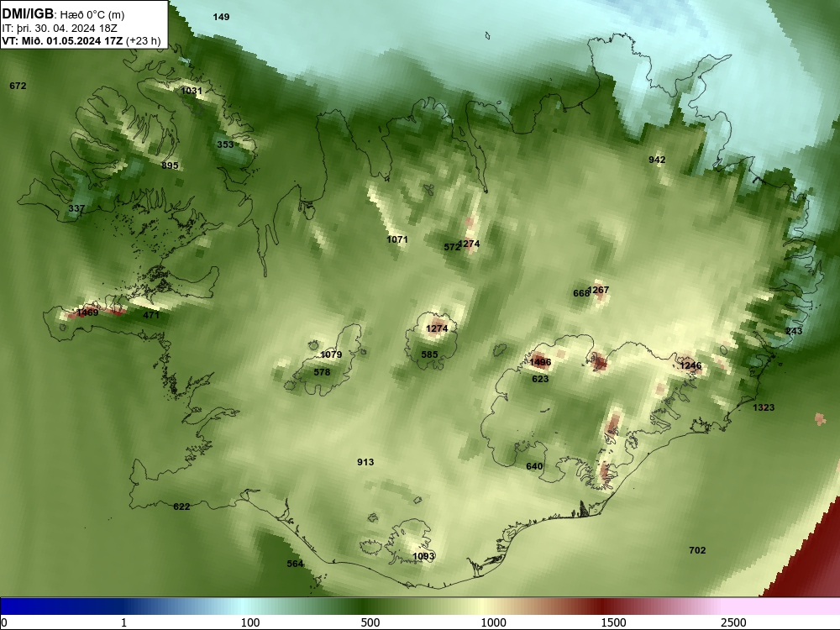
Task: Select the 585 value label
Action: 429,354
